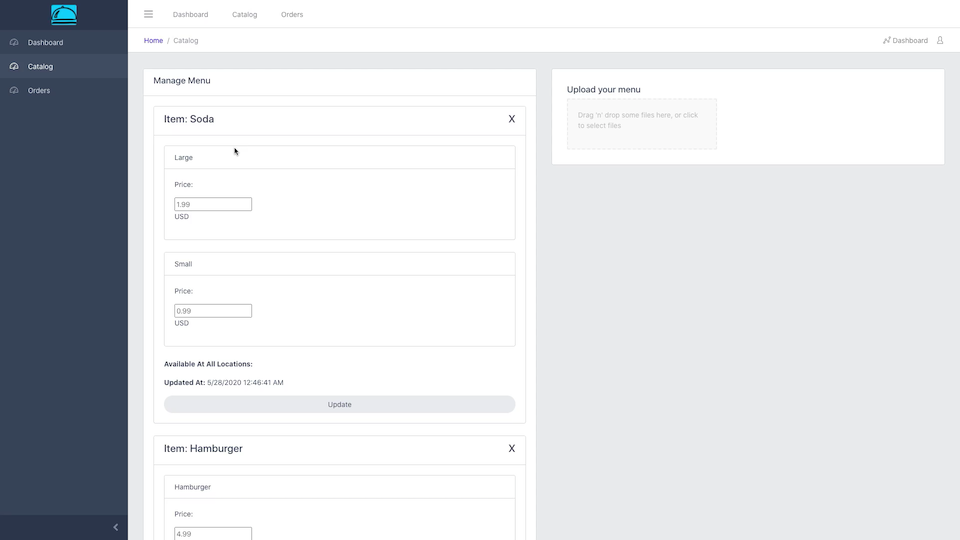
Task: Open Dashboard in the sidebar
Action: click(45, 42)
